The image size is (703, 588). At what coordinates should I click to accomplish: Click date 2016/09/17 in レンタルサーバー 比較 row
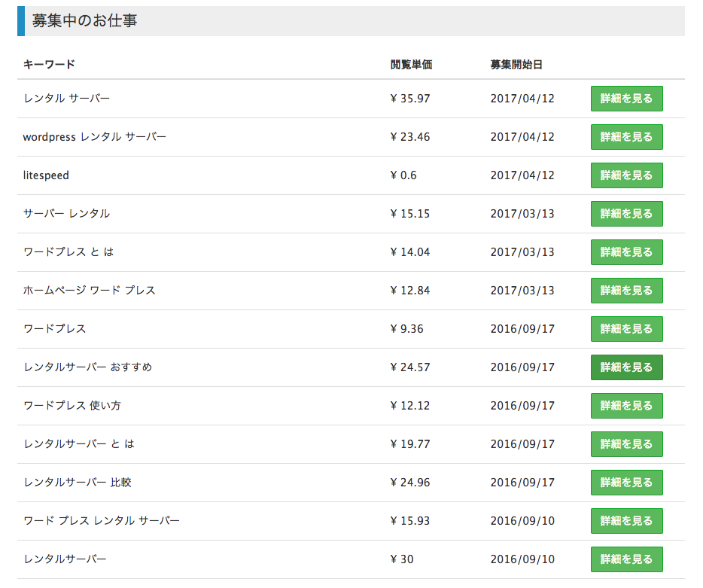522,483
